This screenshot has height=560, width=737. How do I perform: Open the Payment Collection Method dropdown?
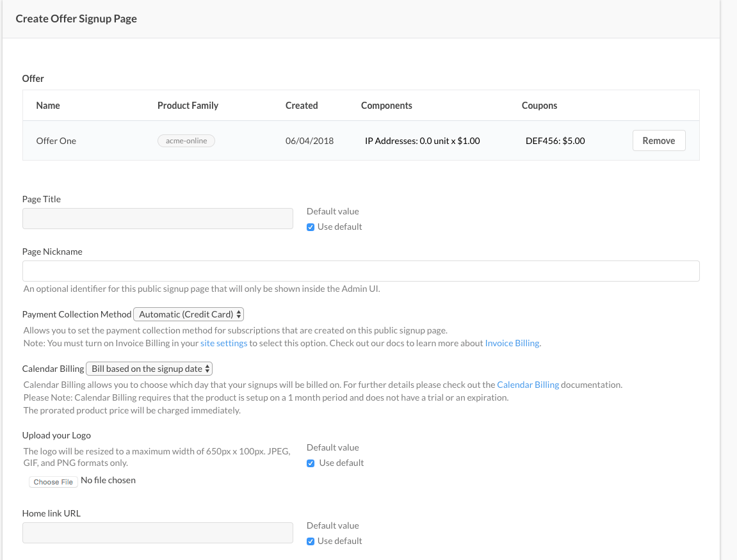(188, 314)
